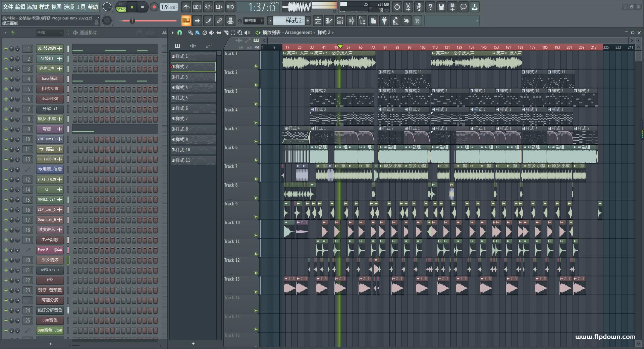Open undo history icon
Screen dimensions: 644x349
pos(397,7)
